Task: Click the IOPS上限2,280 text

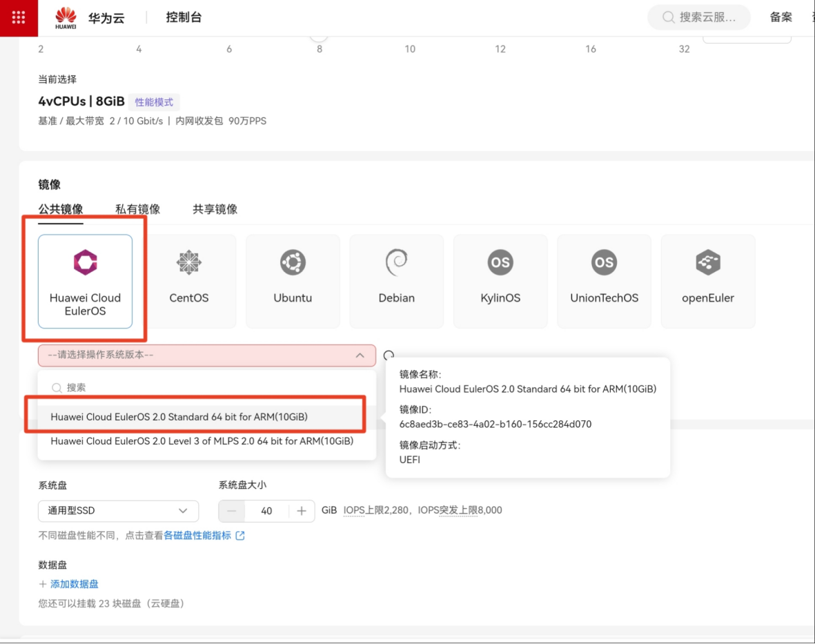Action: (376, 510)
